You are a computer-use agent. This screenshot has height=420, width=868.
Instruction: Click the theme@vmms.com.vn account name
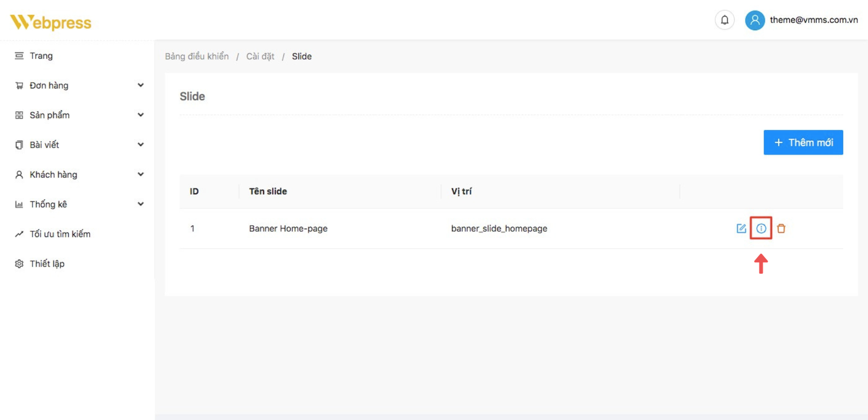813,20
